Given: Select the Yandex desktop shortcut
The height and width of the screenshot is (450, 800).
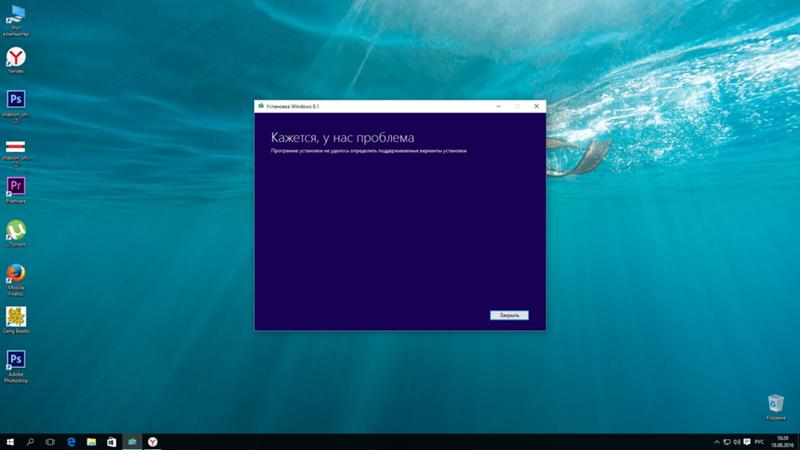Looking at the screenshot, I should click(16, 60).
